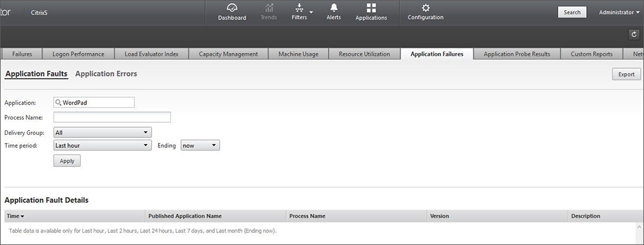Click the CitrixS site name
Screen dimensions: 644x245
pos(39,13)
